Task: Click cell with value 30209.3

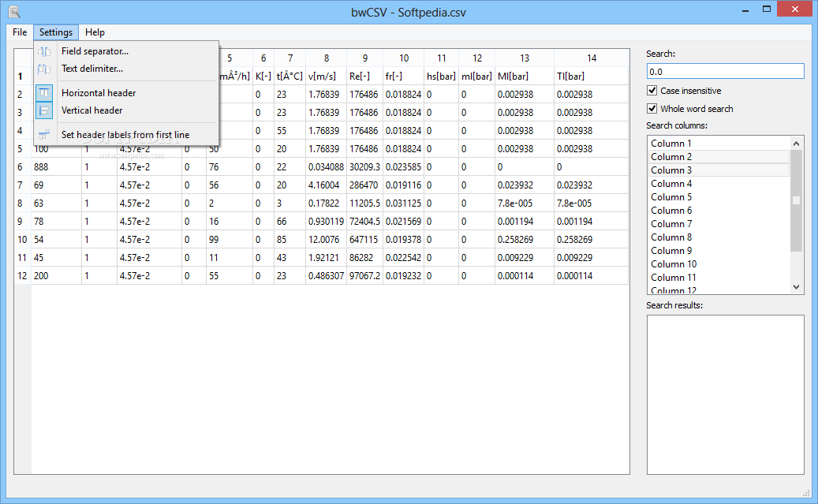Action: [365, 167]
